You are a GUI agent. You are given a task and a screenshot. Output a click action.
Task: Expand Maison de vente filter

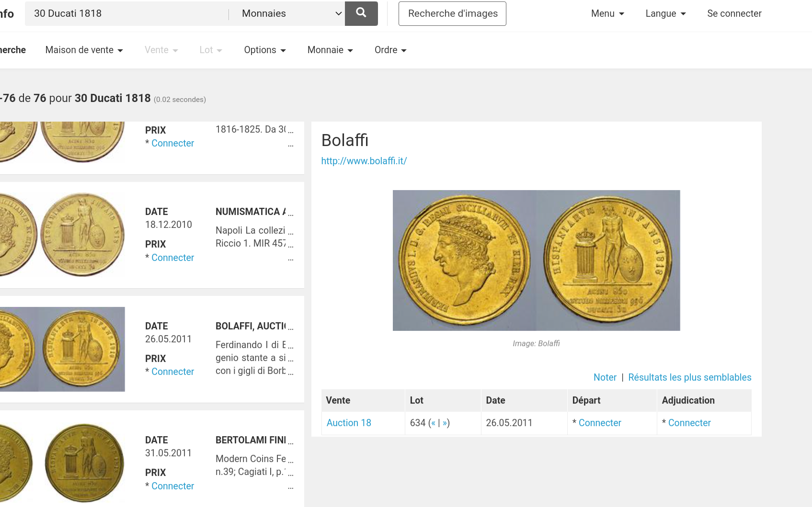point(84,50)
